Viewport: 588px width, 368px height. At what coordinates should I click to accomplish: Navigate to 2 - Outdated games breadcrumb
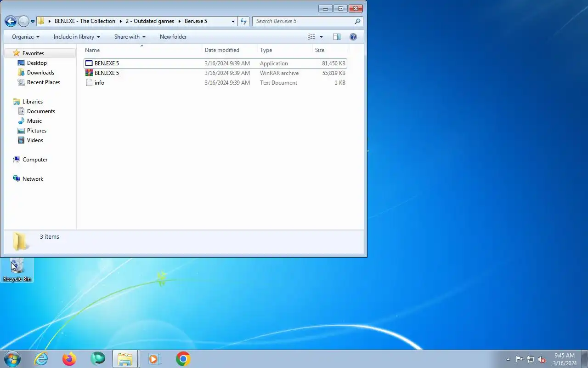click(x=150, y=21)
